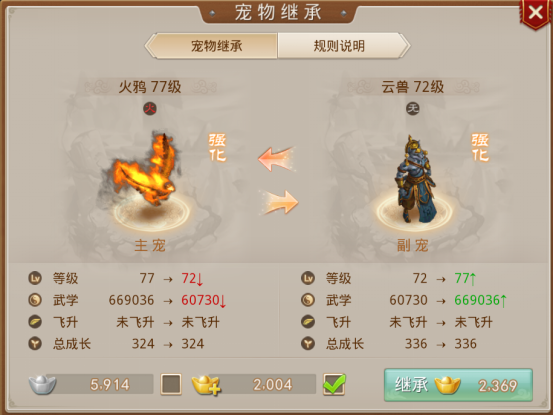Click the 2,004 gold amount field
This screenshot has height=415, width=554.
point(265,384)
